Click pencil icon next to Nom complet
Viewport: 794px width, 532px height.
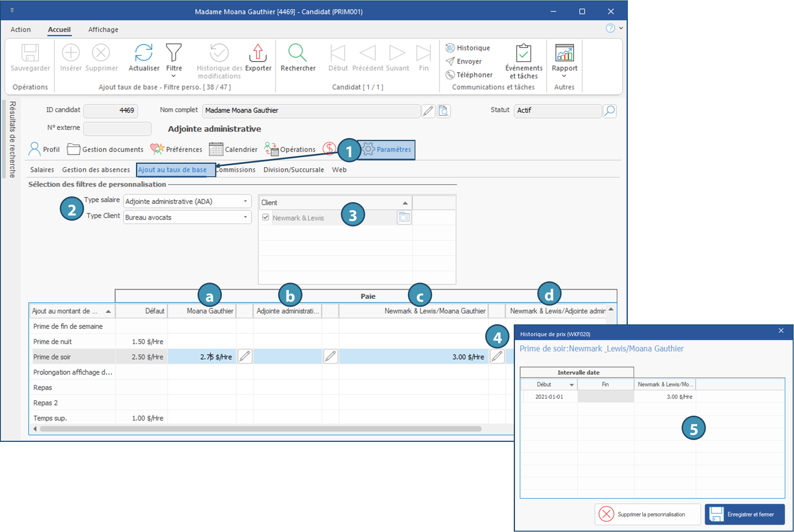(428, 111)
